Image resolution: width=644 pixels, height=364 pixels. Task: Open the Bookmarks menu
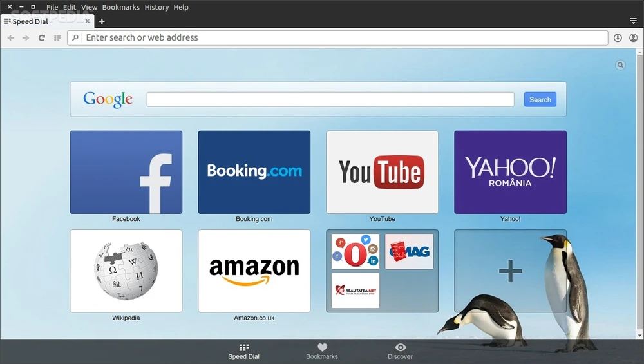(120, 7)
